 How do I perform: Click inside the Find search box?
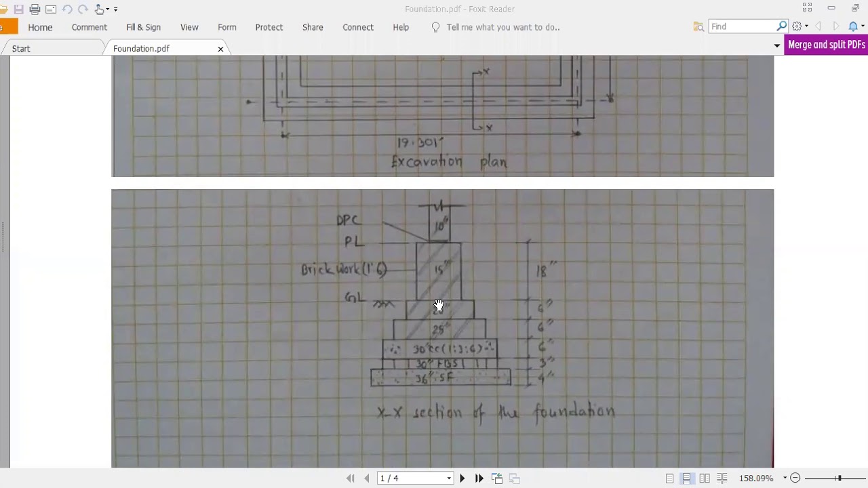(742, 26)
